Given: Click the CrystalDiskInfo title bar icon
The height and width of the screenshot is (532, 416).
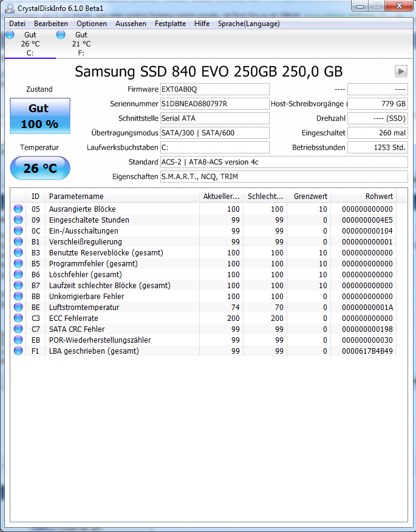Looking at the screenshot, I should point(10,8).
